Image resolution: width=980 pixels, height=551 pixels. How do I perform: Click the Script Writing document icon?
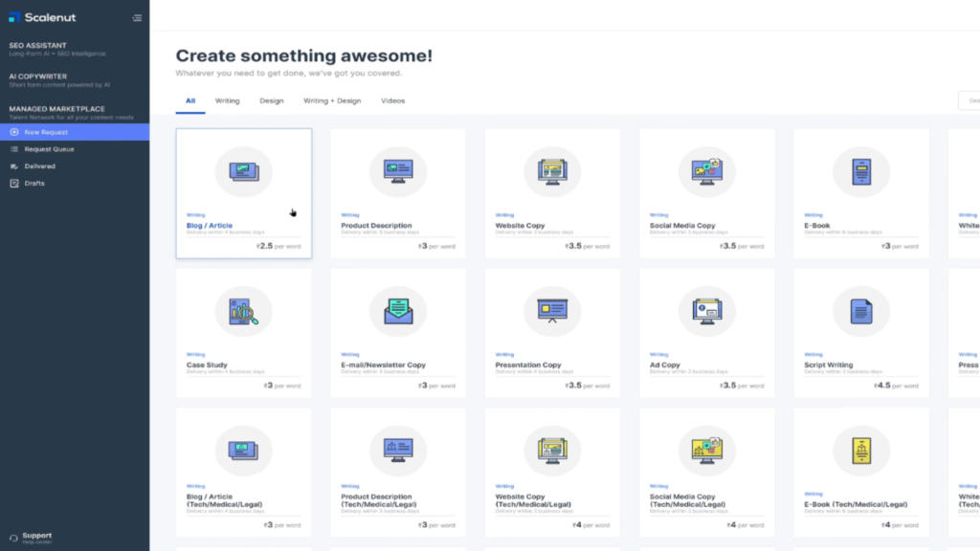[x=861, y=310]
